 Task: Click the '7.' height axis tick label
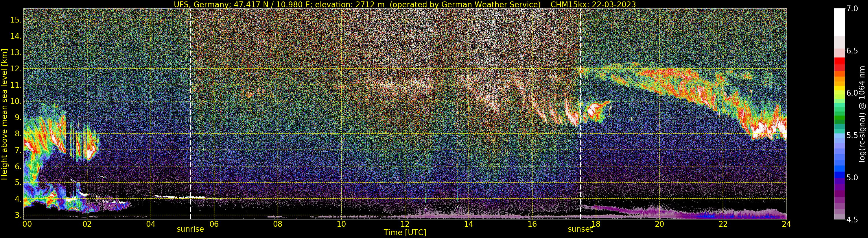pos(18,150)
